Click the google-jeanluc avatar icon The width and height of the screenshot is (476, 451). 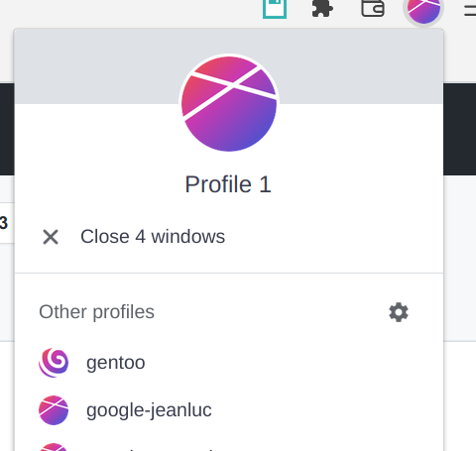point(54,410)
